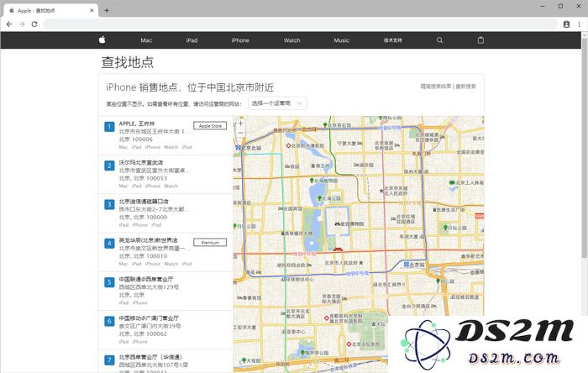Click the 精简搜索结果 link

point(435,87)
